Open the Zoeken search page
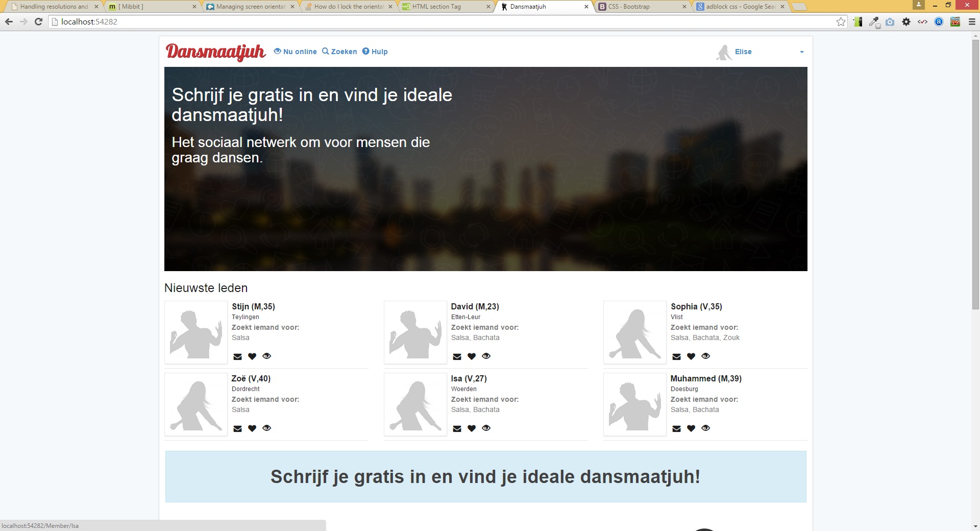980x531 pixels. 339,52
